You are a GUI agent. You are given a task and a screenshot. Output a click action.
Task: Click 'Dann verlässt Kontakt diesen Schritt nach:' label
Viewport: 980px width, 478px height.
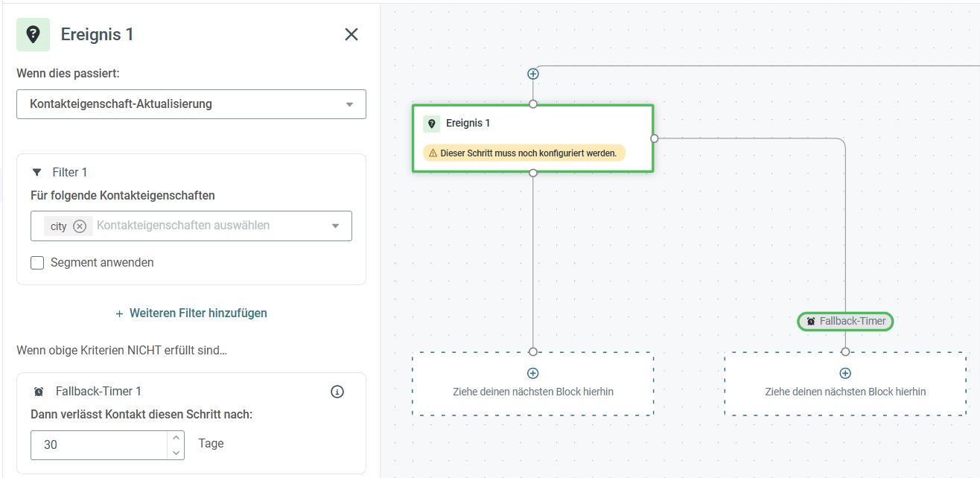[x=141, y=414]
